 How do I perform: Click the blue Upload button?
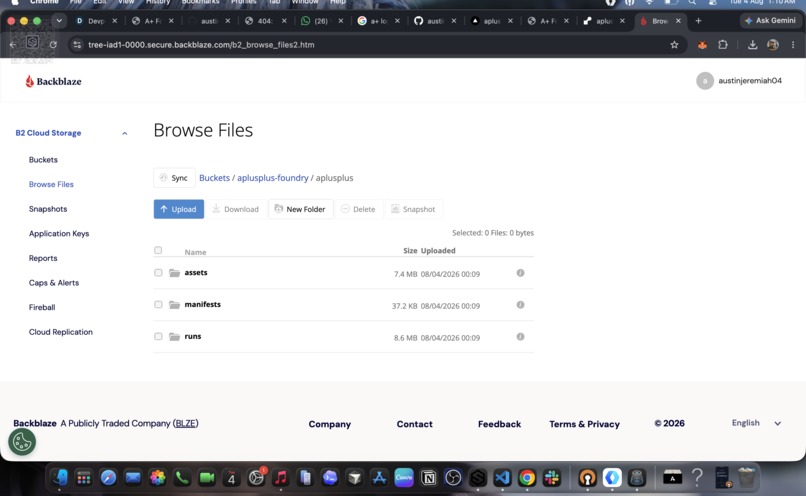[x=178, y=209]
